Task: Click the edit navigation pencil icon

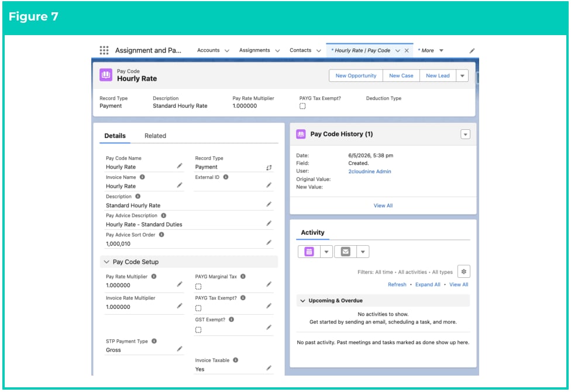Action: pyautogui.click(x=472, y=51)
